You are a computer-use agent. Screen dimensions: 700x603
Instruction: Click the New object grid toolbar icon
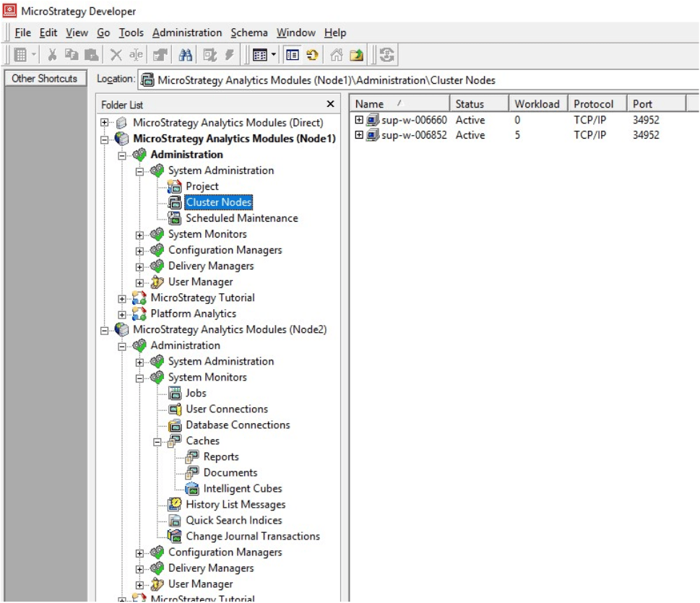click(20, 55)
